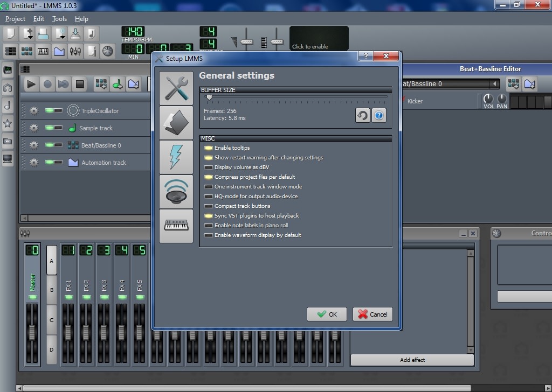Screen dimensions: 552x392
Task: Open the Beat/Bassline Editor toolbar icon
Action: 26,51
